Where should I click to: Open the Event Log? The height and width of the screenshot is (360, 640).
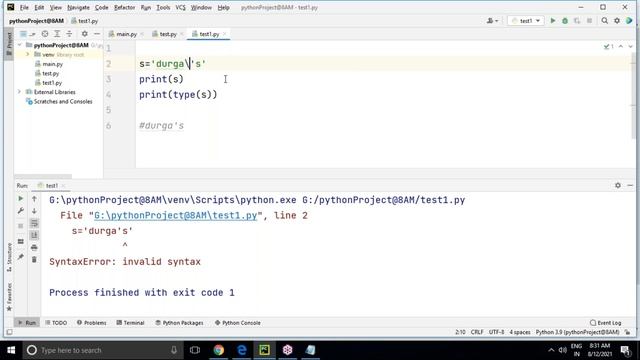pos(606,322)
